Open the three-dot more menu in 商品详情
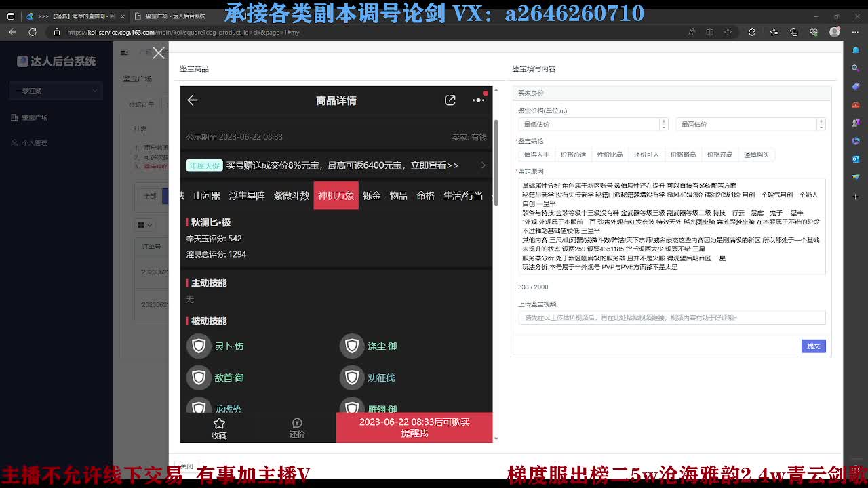Screen dimensions: 868x488 pos(478,100)
